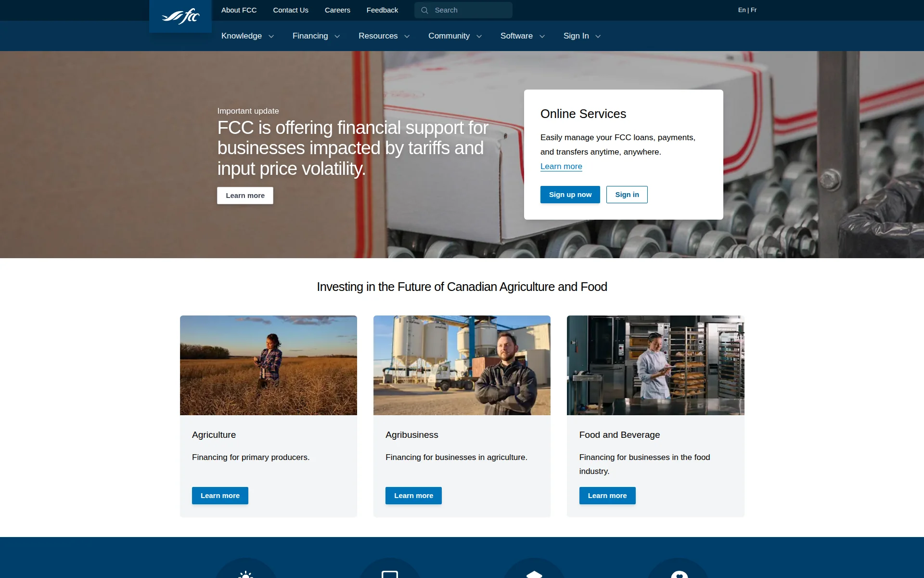Open About FCC in top bar
Viewport: 924px width, 578px height.
[239, 10]
